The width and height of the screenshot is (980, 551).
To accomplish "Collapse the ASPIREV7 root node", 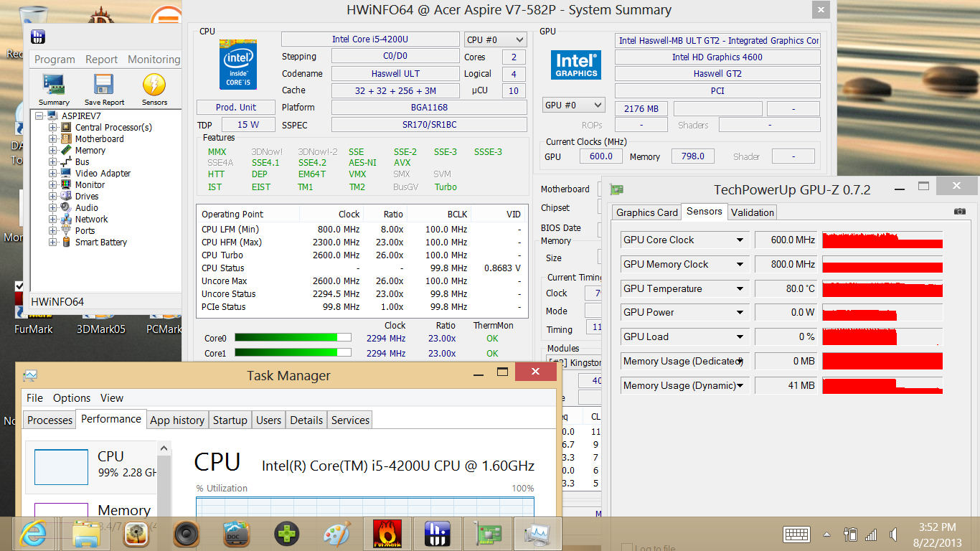I will click(39, 116).
